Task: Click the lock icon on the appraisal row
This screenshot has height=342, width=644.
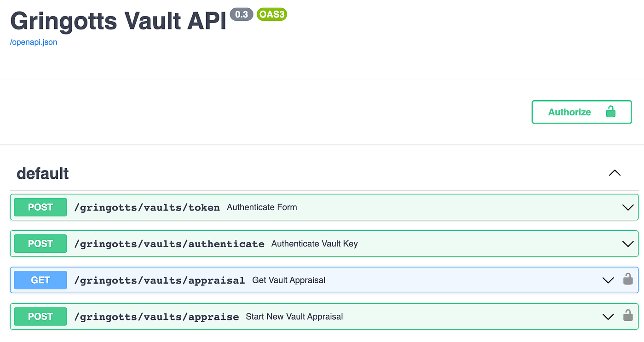Action: coord(627,279)
